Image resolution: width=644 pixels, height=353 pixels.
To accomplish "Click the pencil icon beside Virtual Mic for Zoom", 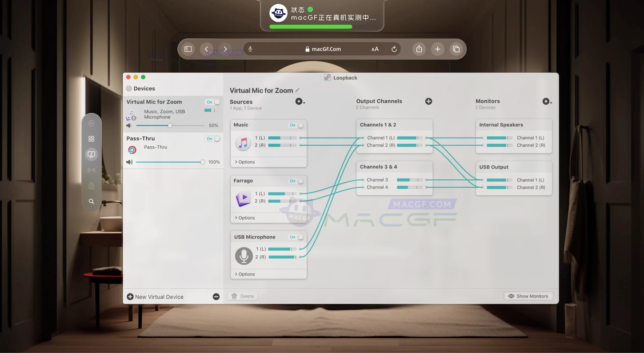I will [x=297, y=90].
